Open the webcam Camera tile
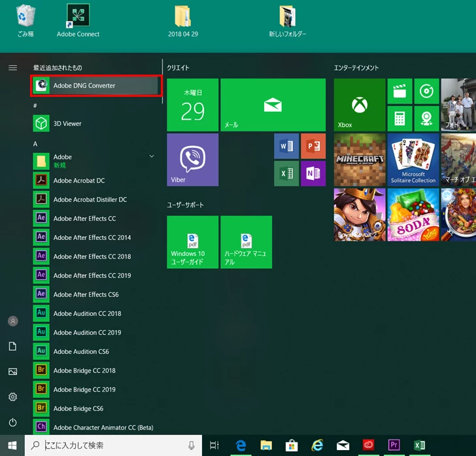This screenshot has width=476, height=456. pyautogui.click(x=426, y=118)
